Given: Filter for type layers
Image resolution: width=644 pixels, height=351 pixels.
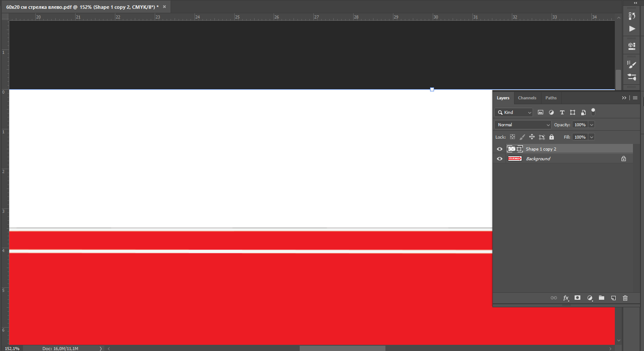Looking at the screenshot, I should pyautogui.click(x=562, y=113).
